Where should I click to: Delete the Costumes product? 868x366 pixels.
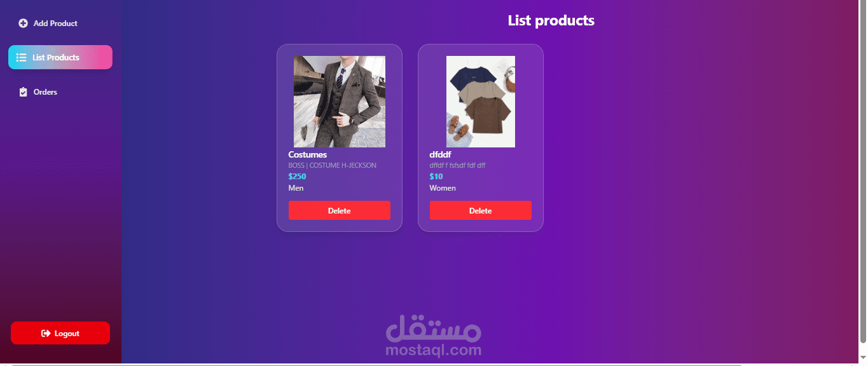coord(340,210)
